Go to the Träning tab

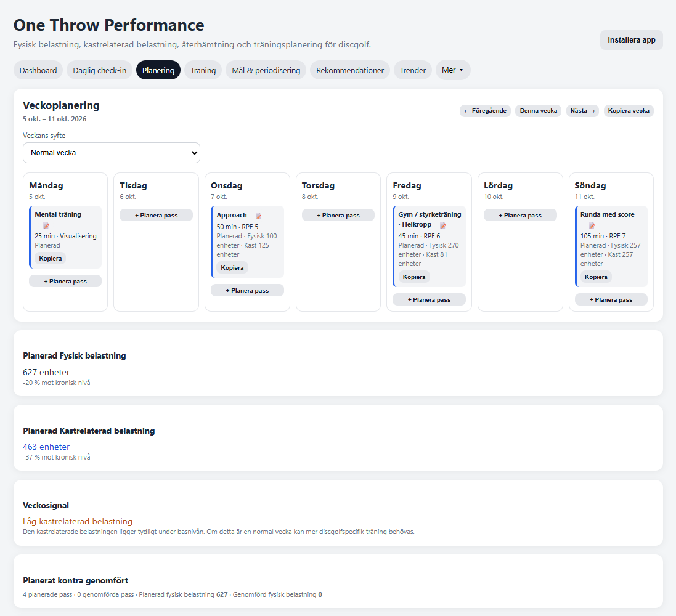pyautogui.click(x=203, y=70)
